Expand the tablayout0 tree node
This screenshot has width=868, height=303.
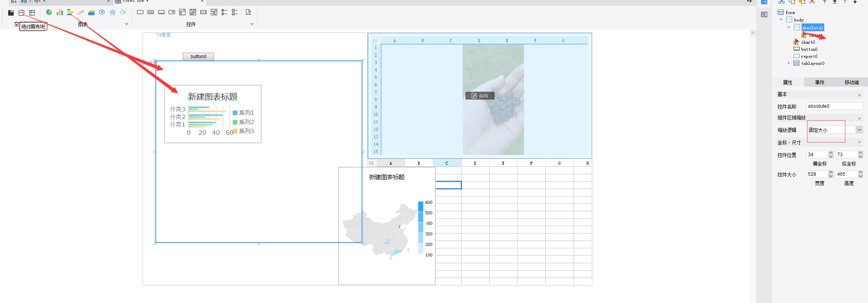789,63
